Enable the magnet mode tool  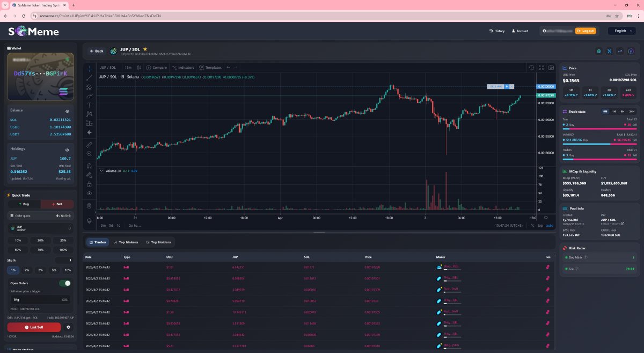(x=89, y=166)
